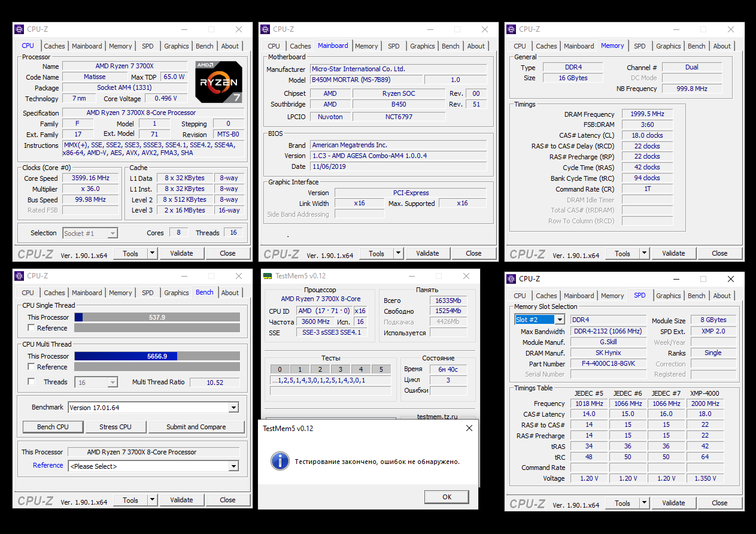The height and width of the screenshot is (534, 756).
Task: Click the CPU-Z title icon in the Mainboard window
Action: click(x=266, y=29)
